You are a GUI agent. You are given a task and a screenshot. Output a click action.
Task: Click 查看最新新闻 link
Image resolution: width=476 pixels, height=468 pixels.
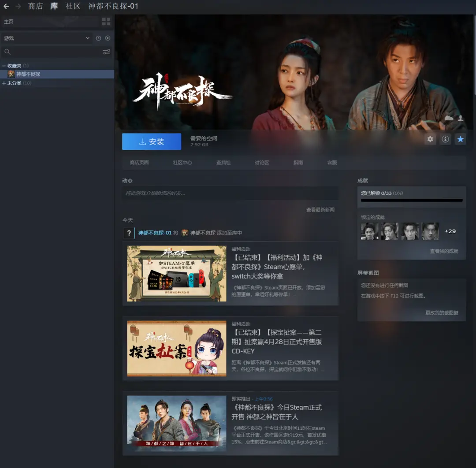point(320,210)
